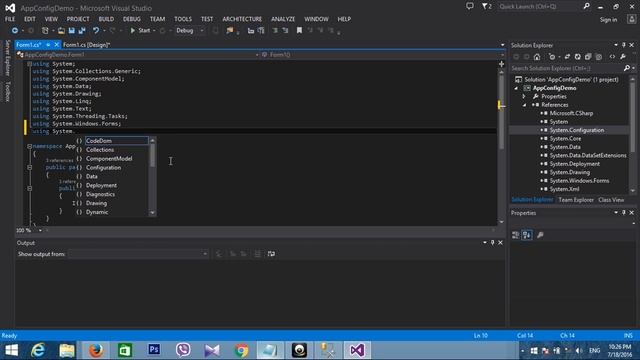Open the ARCHITECTURE menu
This screenshot has height=360, width=640.
(242, 19)
